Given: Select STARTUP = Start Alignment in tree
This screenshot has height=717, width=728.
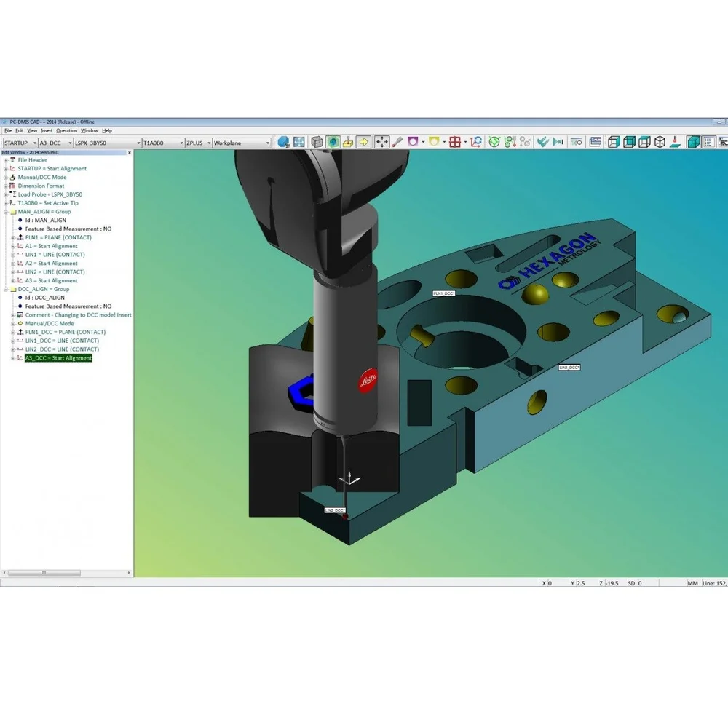Looking at the screenshot, I should (52, 169).
